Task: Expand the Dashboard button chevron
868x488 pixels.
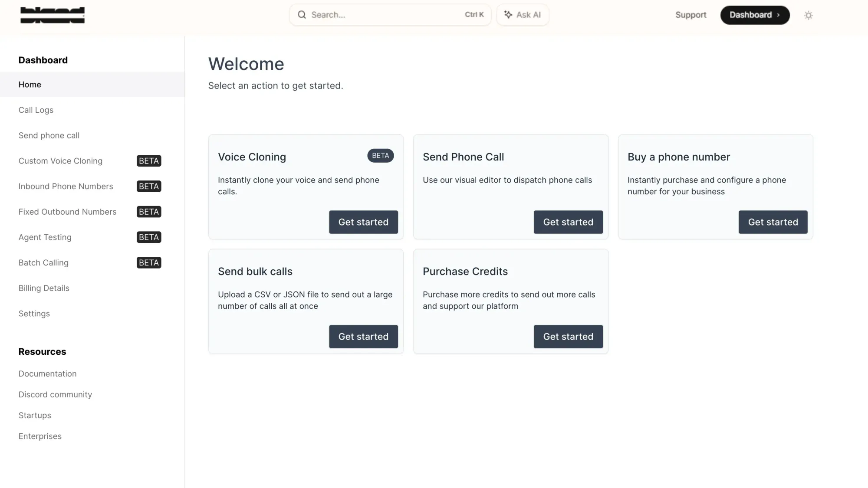Action: [x=778, y=15]
